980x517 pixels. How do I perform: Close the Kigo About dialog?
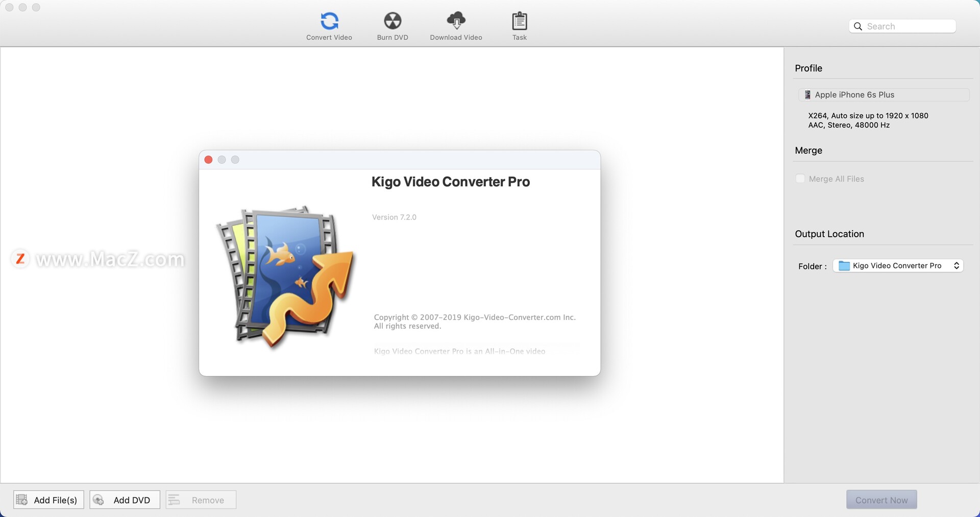tap(208, 160)
